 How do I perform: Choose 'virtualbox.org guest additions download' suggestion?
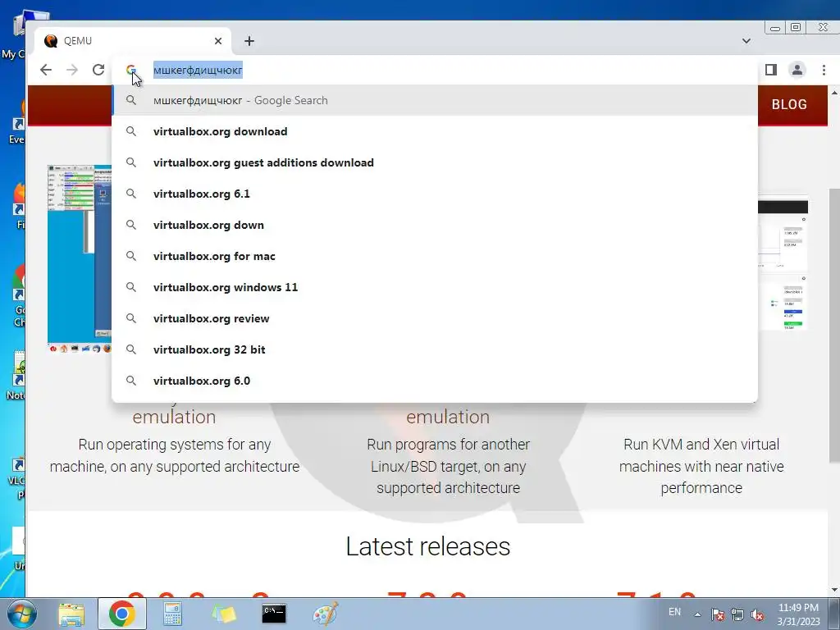click(x=435, y=162)
